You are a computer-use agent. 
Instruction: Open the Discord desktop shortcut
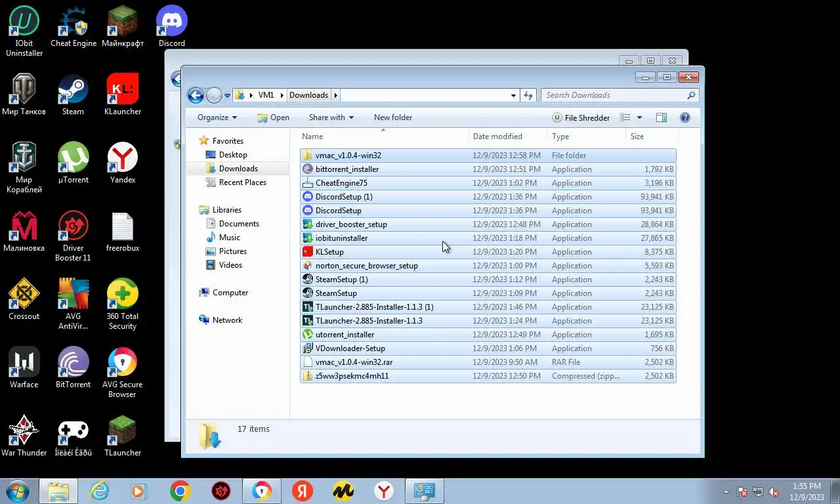pyautogui.click(x=172, y=27)
